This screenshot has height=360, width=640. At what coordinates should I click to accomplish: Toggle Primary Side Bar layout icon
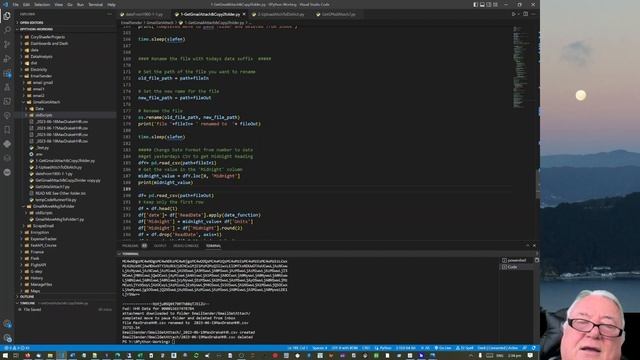[476, 4]
